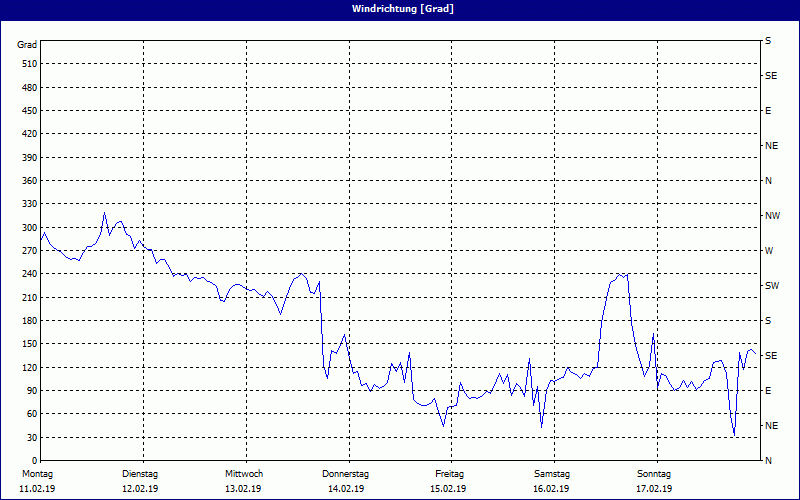Click the 360 degree y-axis label

(28, 181)
